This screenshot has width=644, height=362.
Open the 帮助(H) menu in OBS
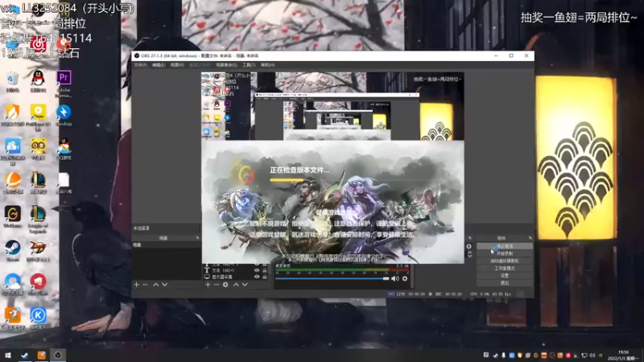click(267, 65)
